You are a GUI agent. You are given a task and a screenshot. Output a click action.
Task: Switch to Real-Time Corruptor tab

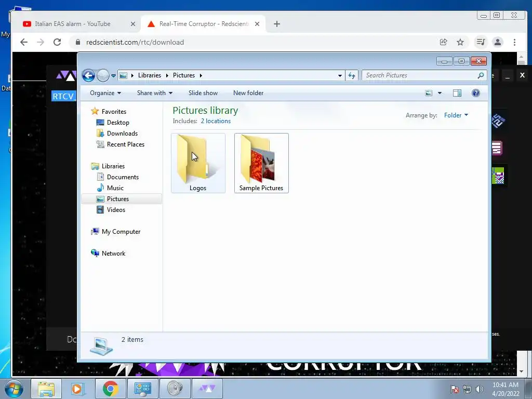(x=204, y=24)
